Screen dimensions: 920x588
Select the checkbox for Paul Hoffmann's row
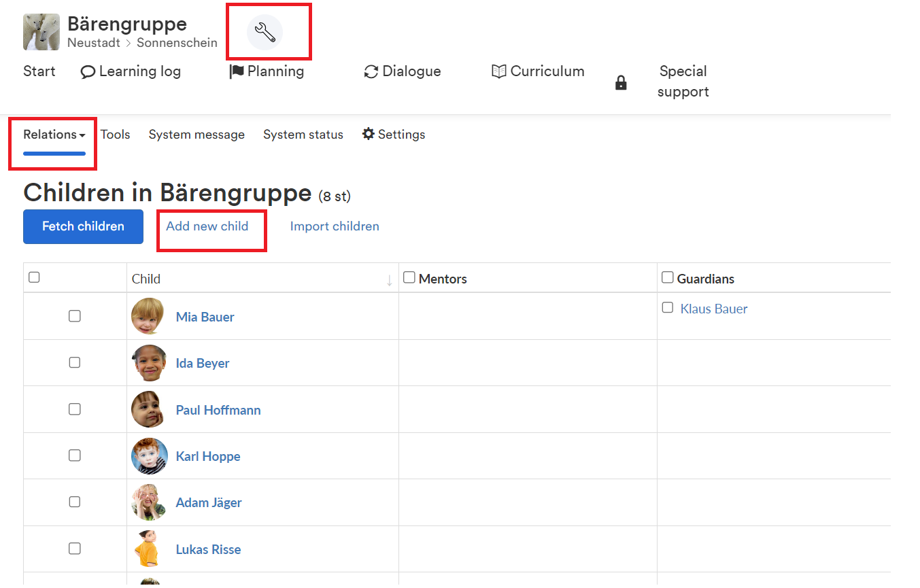(75, 409)
